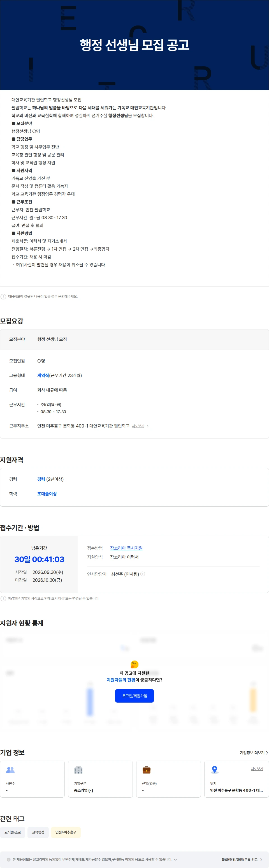Click the 경력 experience link
The height and width of the screenshot is (868, 269).
41,479
